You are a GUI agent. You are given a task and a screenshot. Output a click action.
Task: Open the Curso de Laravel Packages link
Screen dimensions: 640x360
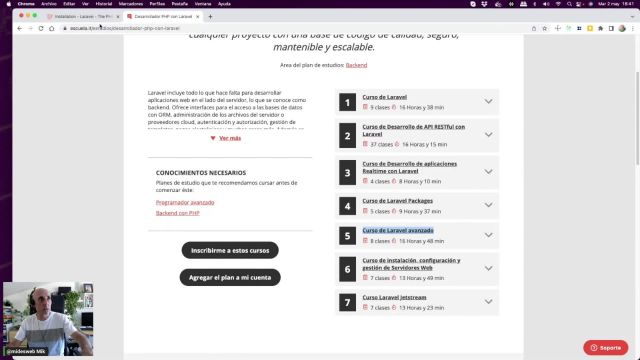coord(398,201)
